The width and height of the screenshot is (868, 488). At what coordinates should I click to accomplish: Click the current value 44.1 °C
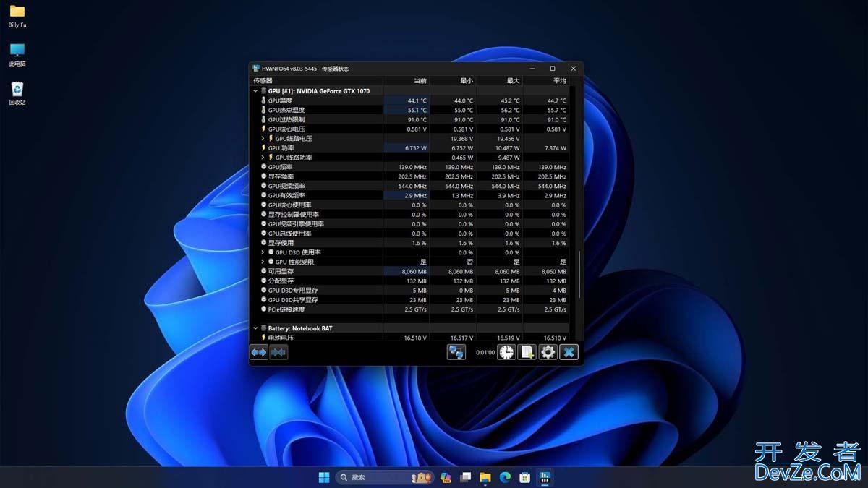click(417, 100)
